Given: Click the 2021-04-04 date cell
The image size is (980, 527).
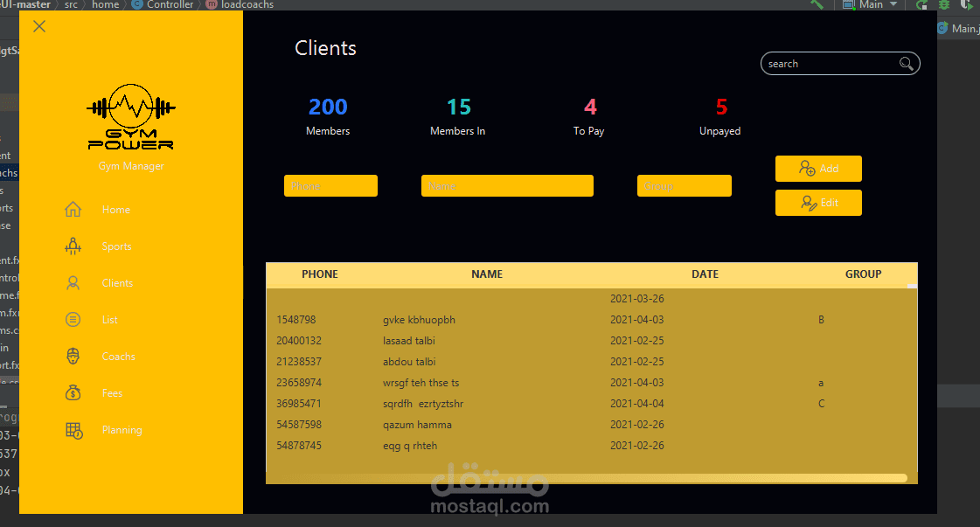Looking at the screenshot, I should click(x=637, y=404).
